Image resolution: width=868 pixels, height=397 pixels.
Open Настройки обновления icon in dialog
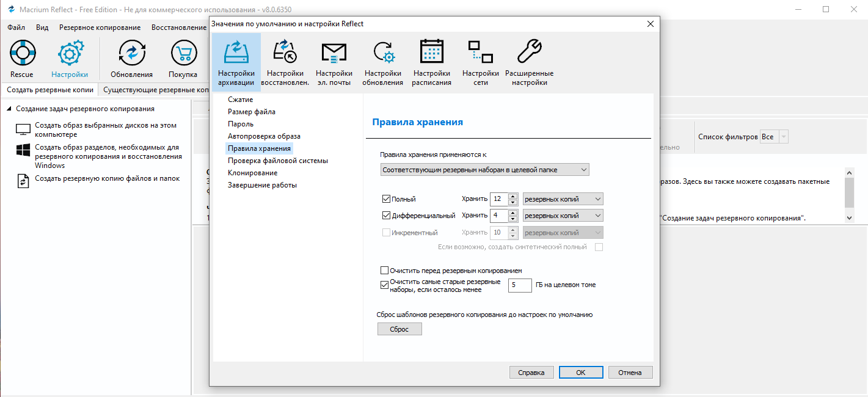(x=383, y=52)
